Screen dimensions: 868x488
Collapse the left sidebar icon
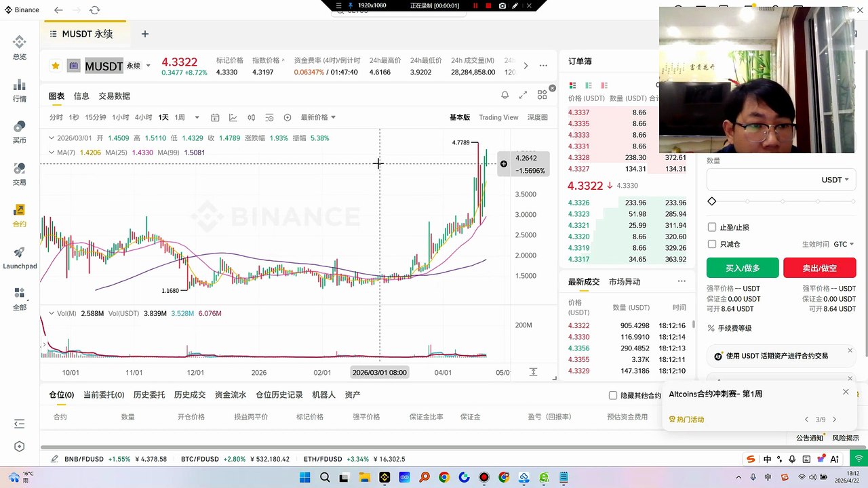(x=19, y=424)
